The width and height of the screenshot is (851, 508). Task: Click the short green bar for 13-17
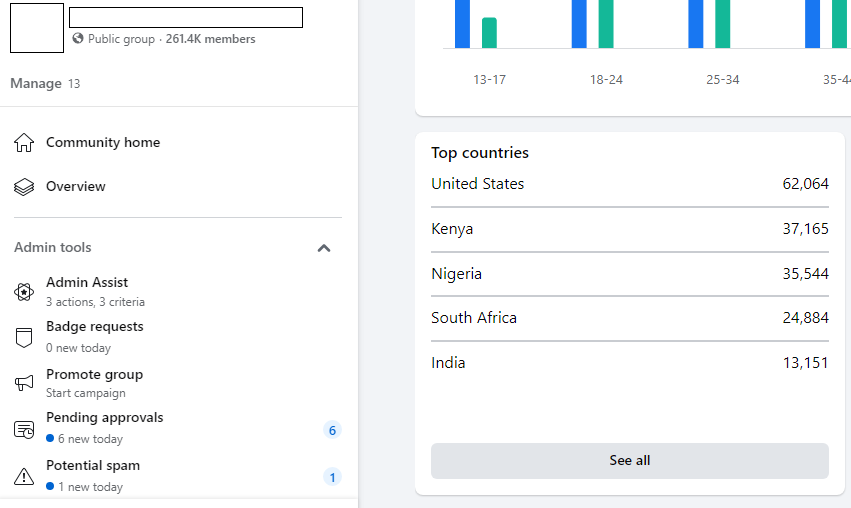point(490,33)
